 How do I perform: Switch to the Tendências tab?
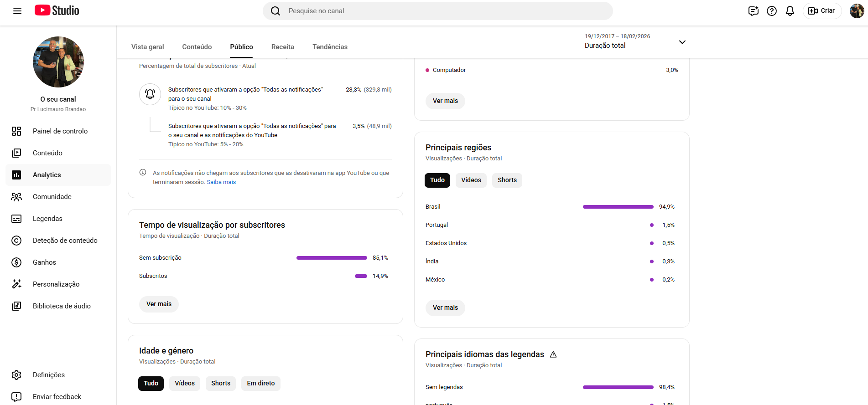(330, 47)
